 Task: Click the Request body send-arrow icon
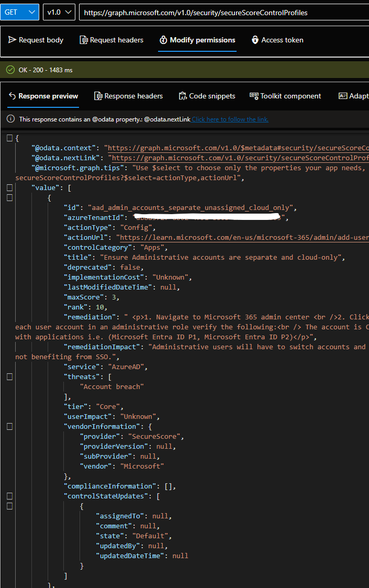[x=12, y=40]
